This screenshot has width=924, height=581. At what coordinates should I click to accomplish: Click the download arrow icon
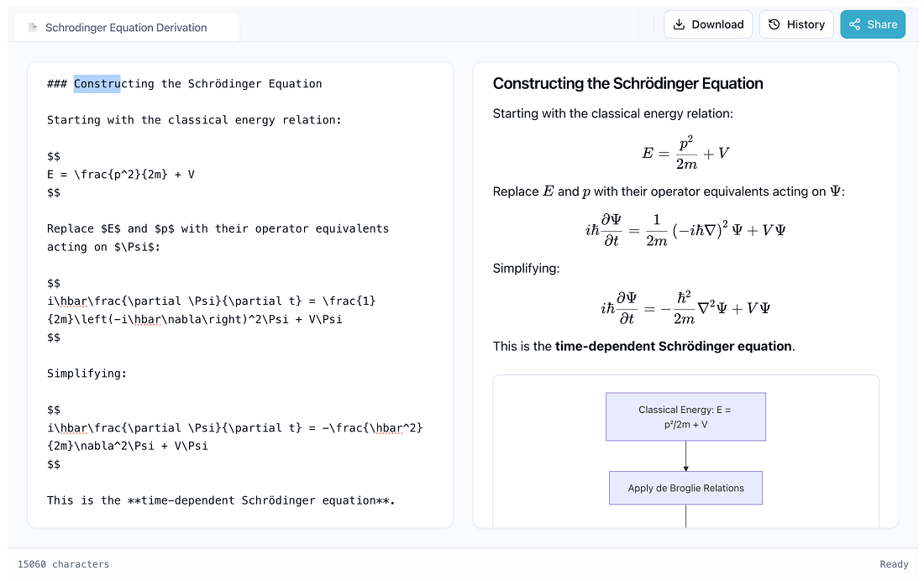pos(680,24)
